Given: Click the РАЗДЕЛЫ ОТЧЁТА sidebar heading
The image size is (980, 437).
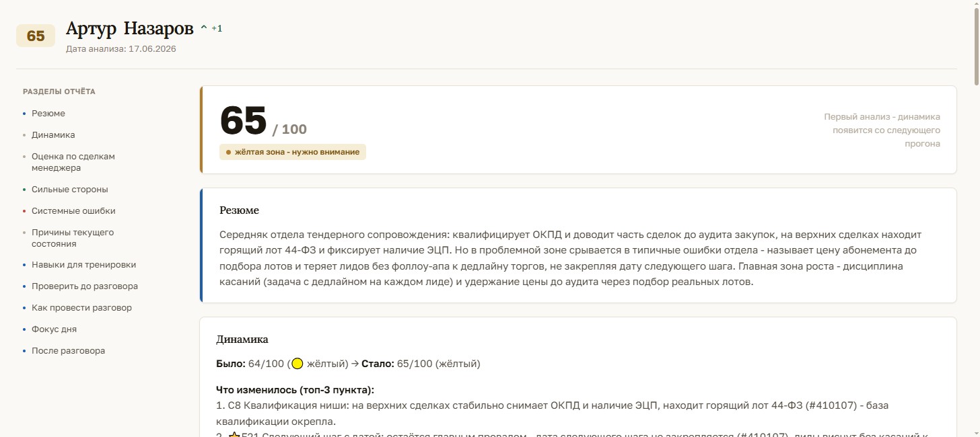Looking at the screenshot, I should coord(59,91).
